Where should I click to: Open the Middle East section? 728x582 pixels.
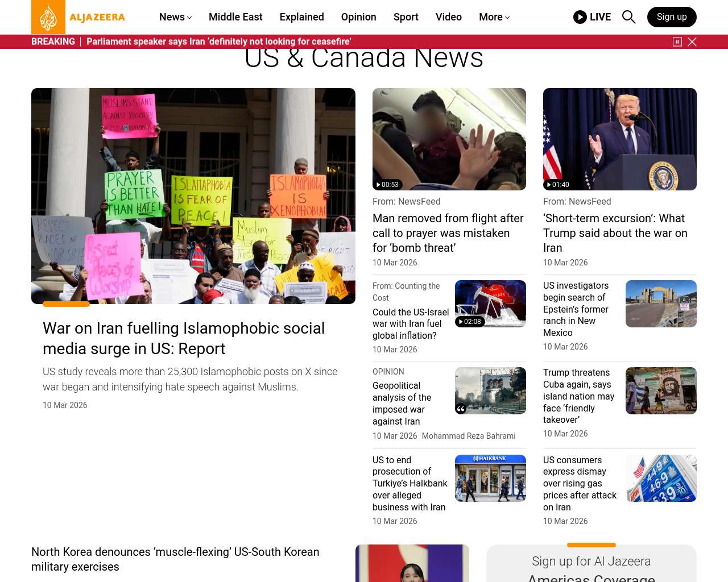(235, 17)
